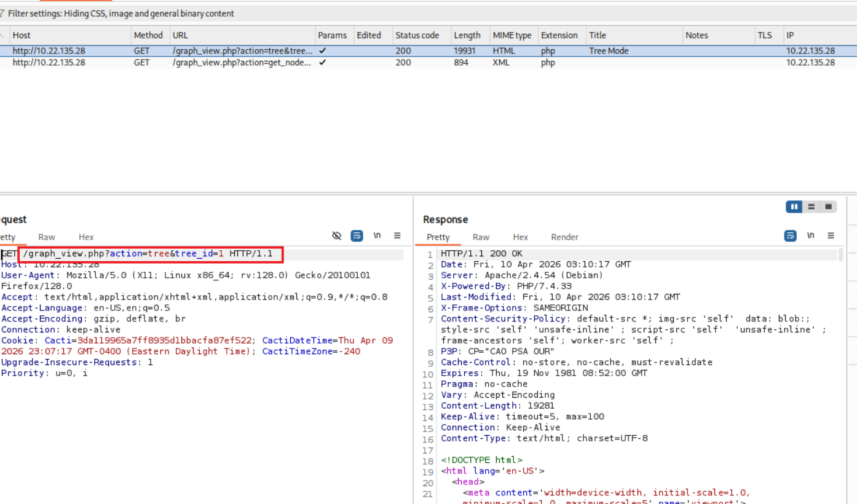Sort history by Extension column header
Image resolution: width=857 pixels, height=504 pixels.
561,35
